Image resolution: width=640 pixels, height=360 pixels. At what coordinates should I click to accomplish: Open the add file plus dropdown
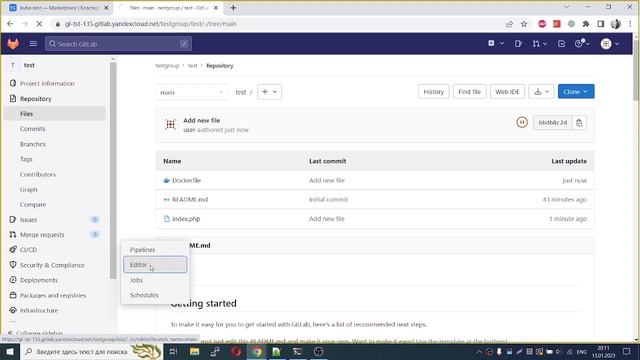[x=269, y=92]
